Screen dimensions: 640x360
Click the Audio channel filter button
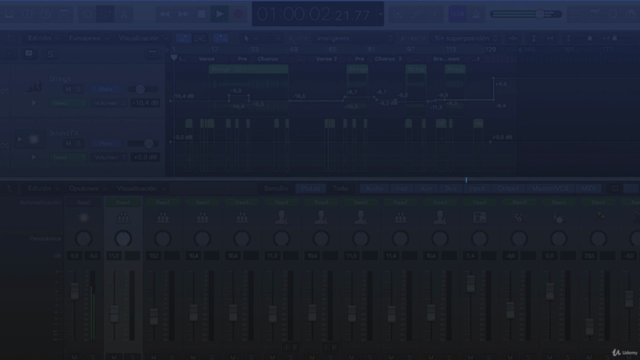click(375, 189)
